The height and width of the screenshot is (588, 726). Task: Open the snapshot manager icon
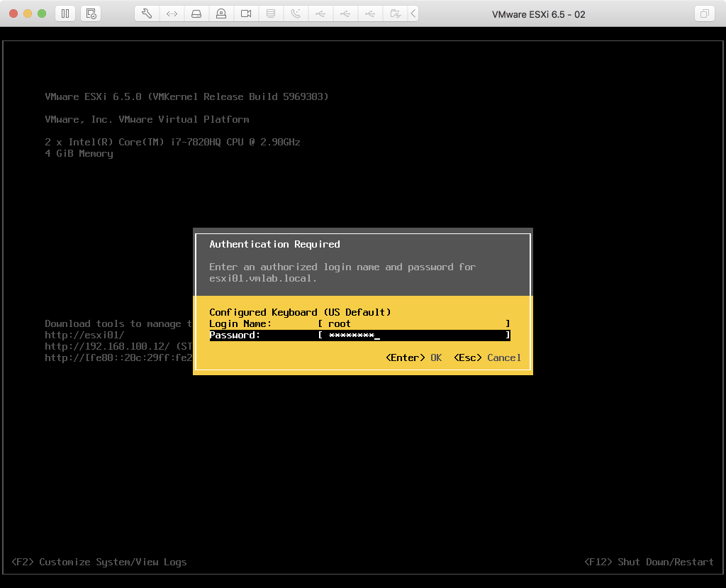coord(91,13)
